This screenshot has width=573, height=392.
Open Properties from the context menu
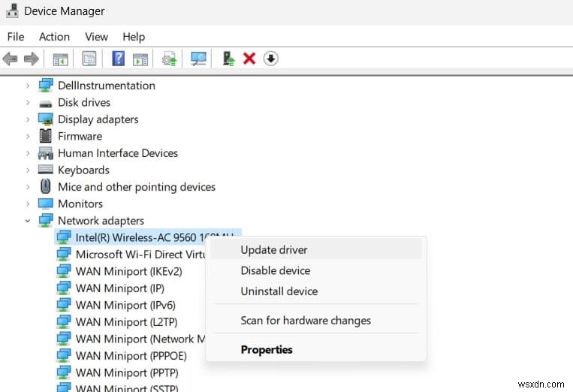click(316, 350)
